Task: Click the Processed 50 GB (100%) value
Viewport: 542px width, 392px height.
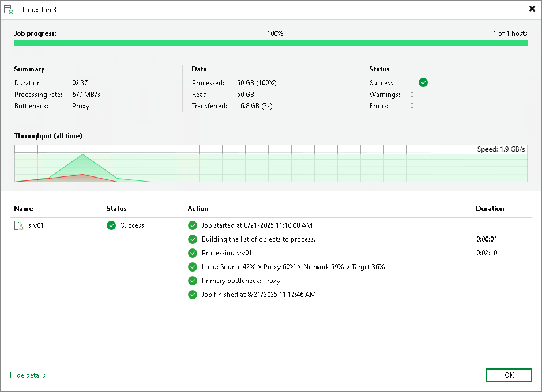Action: click(x=257, y=83)
